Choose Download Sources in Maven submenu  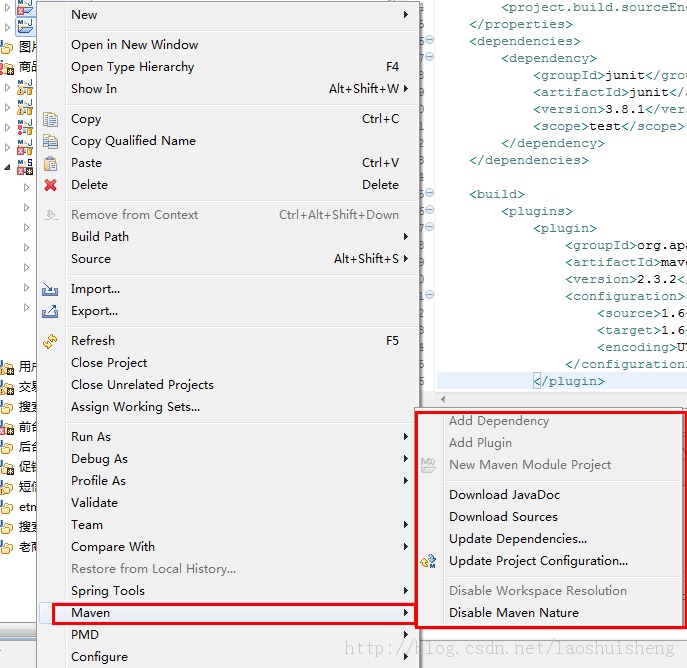point(563,517)
